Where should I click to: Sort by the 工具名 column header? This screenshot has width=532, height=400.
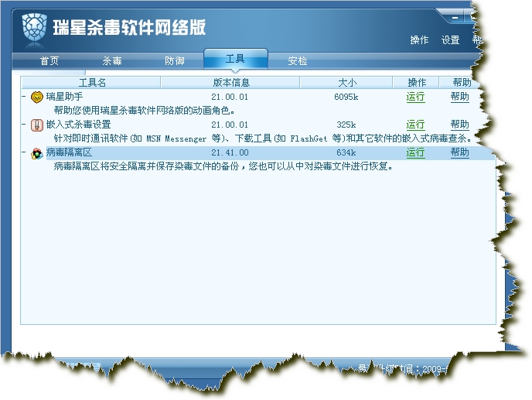point(91,83)
